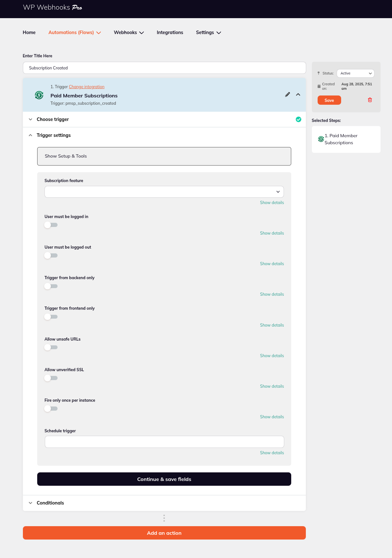Enable Fire only once per instance
Viewport: 392px width, 558px height.
51,409
